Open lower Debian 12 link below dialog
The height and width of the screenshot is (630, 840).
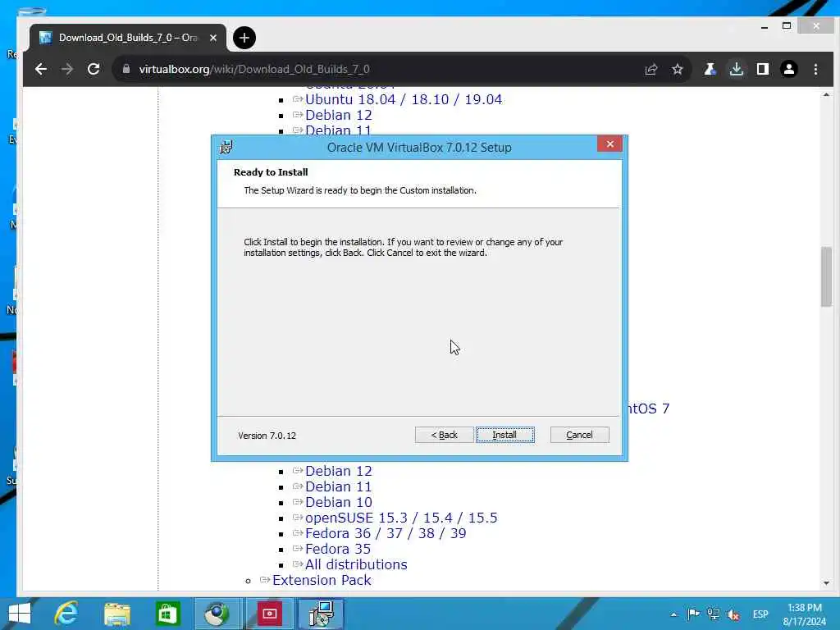click(x=338, y=471)
